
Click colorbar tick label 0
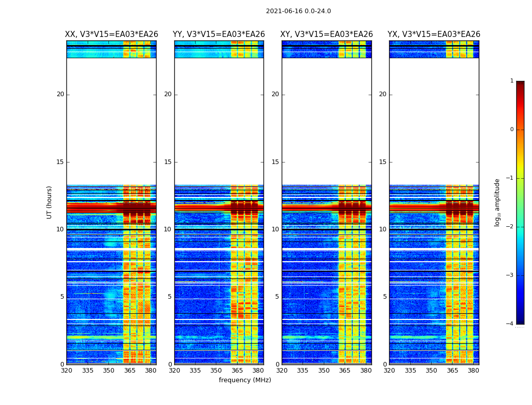tap(512, 130)
